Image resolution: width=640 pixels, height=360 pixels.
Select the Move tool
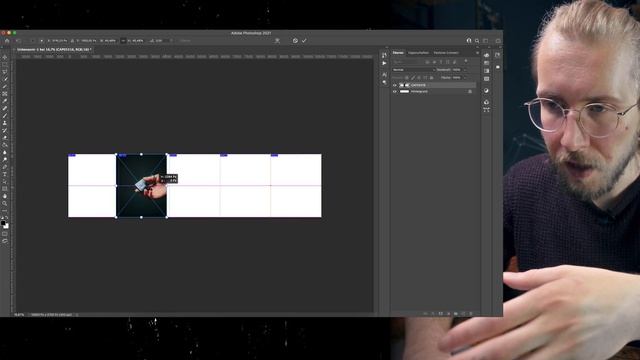point(5,58)
